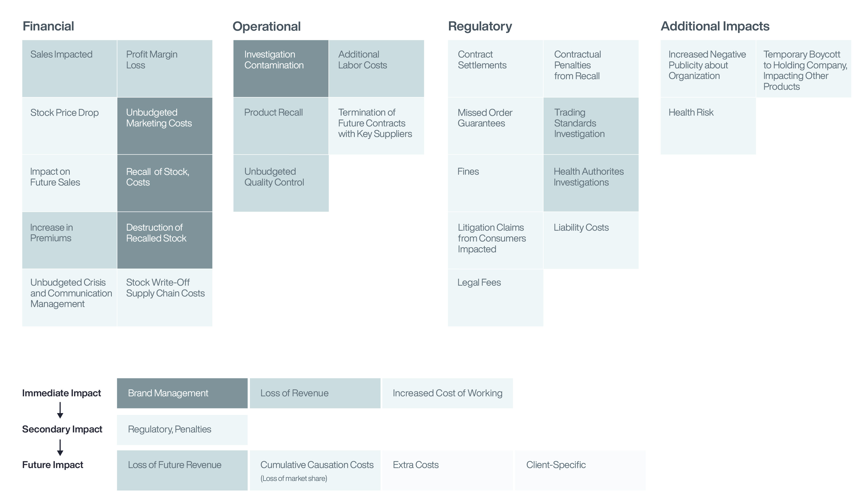Click the Investigation Contamination box

click(x=281, y=69)
